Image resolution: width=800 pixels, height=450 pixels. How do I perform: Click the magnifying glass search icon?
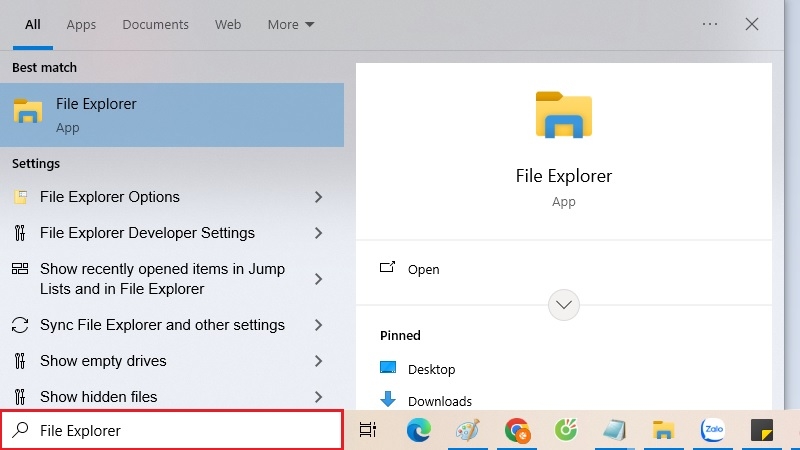click(20, 430)
